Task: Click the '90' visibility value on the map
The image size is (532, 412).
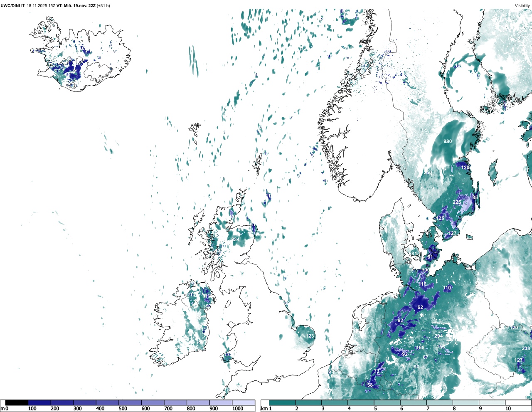Action: click(x=416, y=367)
